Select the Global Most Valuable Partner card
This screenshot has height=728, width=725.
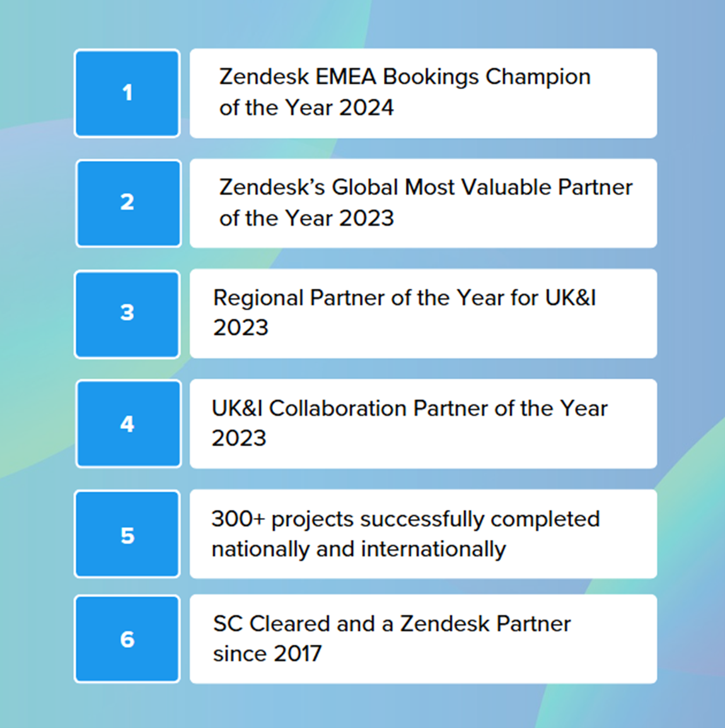tap(423, 203)
